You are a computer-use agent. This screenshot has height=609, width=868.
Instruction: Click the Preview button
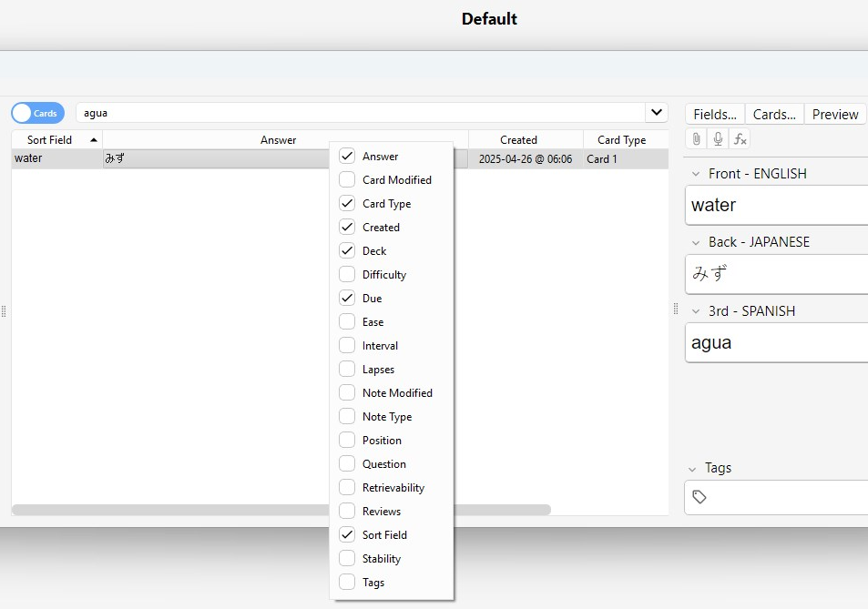835,115
